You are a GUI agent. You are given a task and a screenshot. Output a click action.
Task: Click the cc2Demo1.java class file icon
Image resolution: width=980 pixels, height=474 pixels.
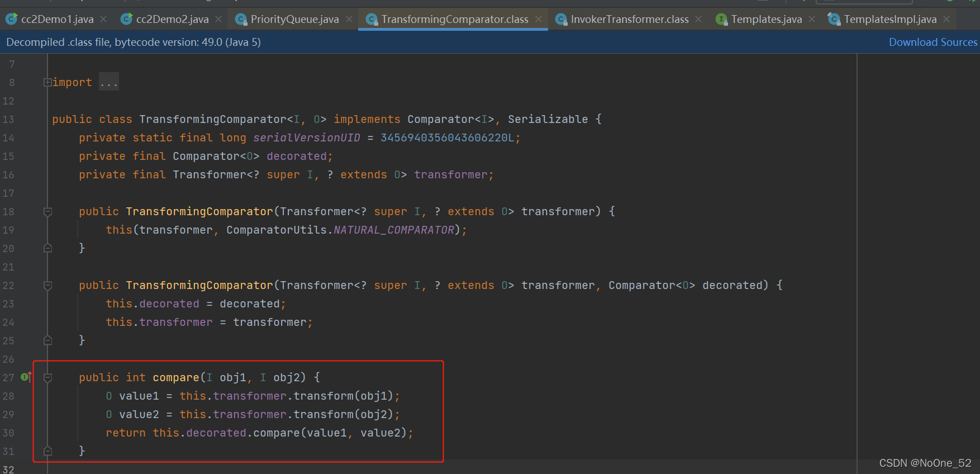11,19
